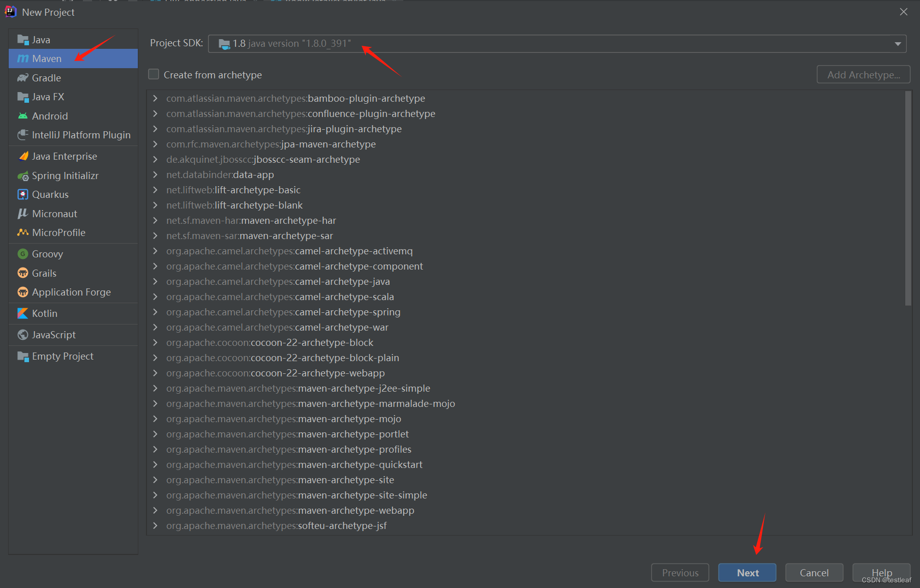This screenshot has height=588, width=920.
Task: Click the Maven icon in sidebar
Action: coord(23,59)
